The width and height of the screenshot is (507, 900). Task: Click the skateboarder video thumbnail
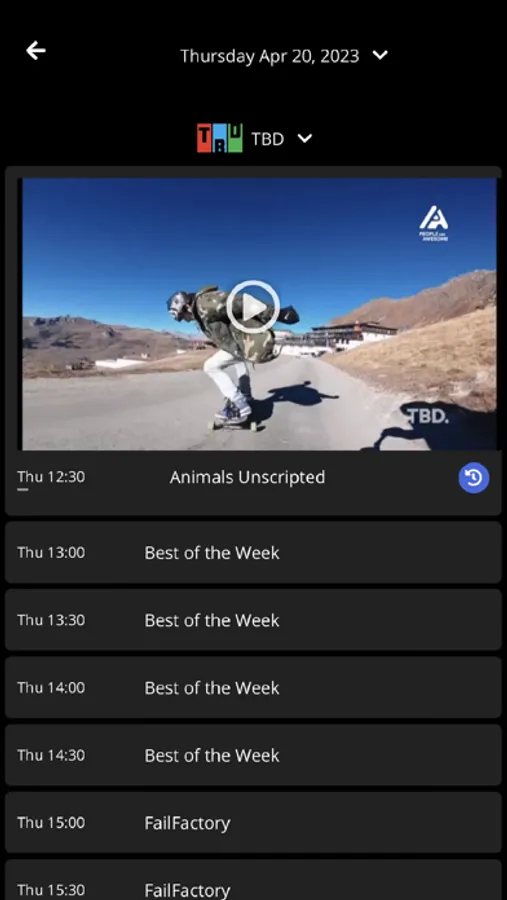click(x=260, y=314)
